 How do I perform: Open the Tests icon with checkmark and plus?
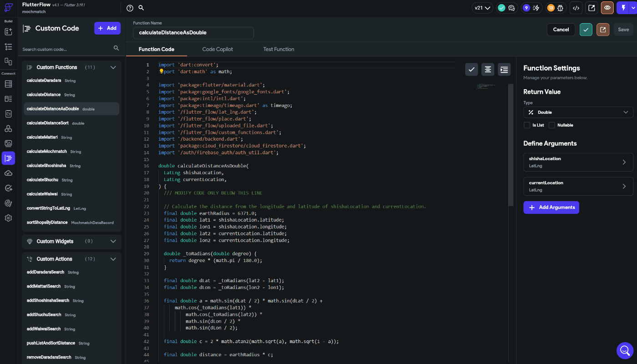[x=8, y=188]
